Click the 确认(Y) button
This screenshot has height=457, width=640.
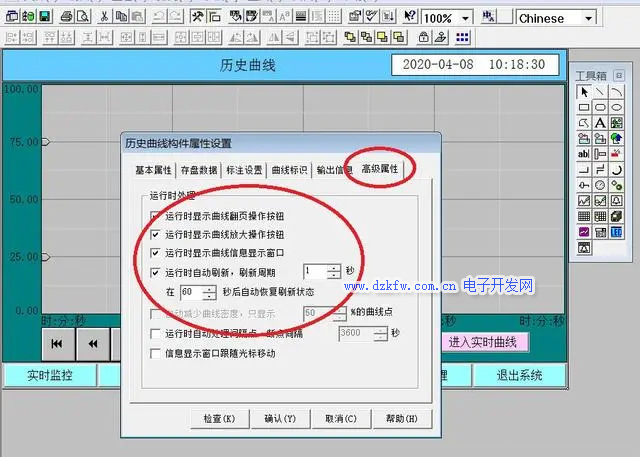pyautogui.click(x=280, y=418)
